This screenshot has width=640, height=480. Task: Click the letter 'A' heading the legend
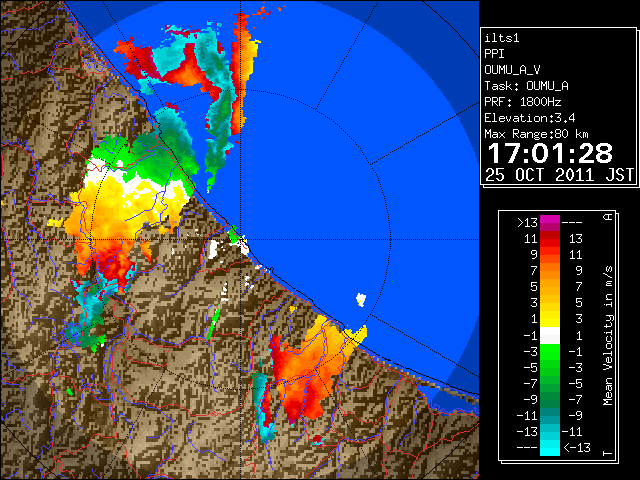coord(609,217)
